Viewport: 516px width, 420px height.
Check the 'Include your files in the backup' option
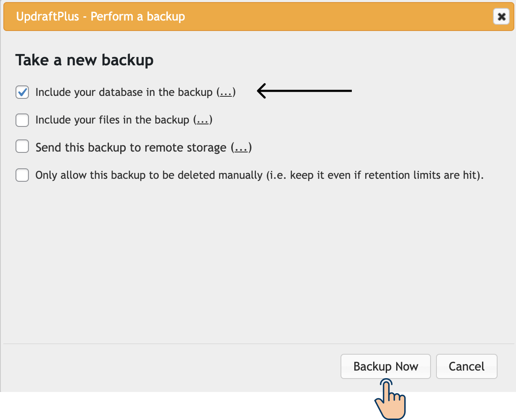click(x=22, y=120)
